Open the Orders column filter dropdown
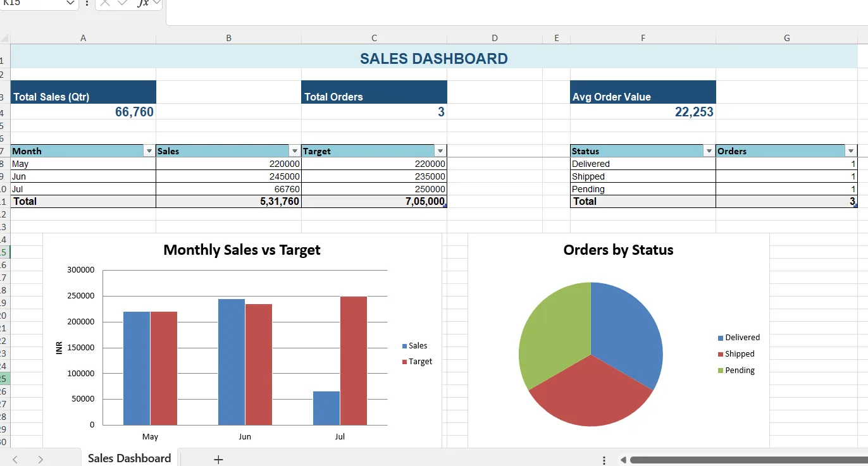868x466 pixels. click(x=851, y=151)
